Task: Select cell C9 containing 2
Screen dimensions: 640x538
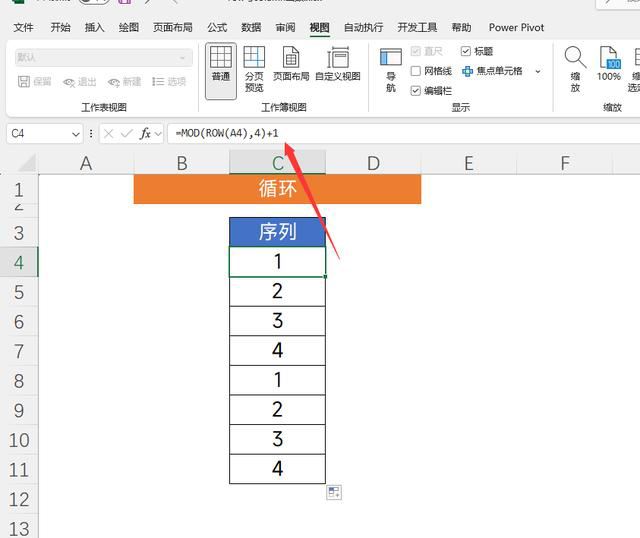Action: 278,409
